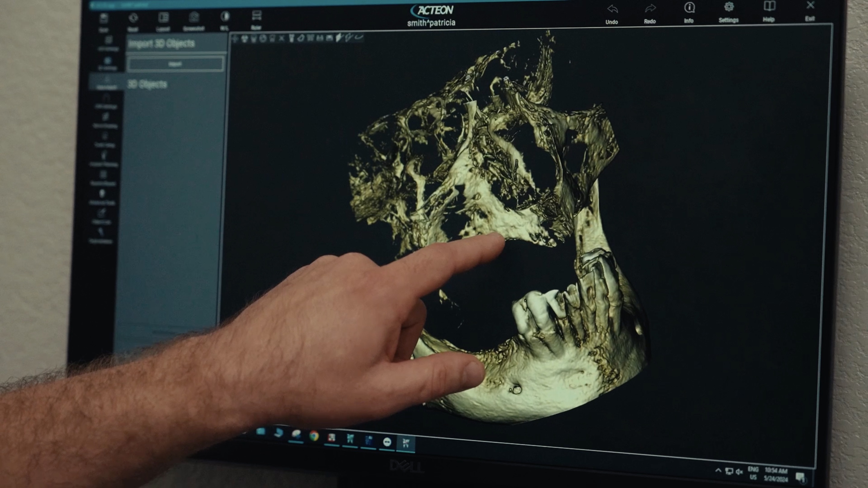Open Settings gear in top bar
The height and width of the screenshot is (488, 868).
pyautogui.click(x=729, y=7)
